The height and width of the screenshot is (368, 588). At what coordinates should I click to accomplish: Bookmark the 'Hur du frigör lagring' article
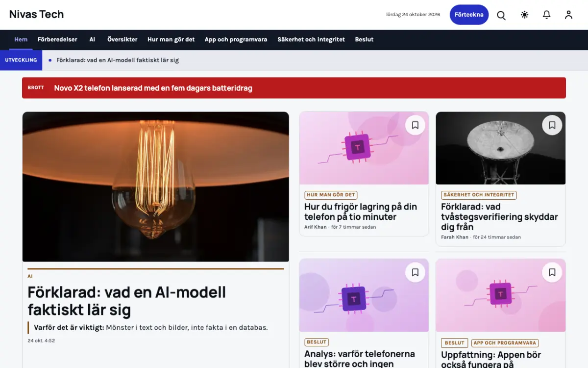click(x=415, y=125)
